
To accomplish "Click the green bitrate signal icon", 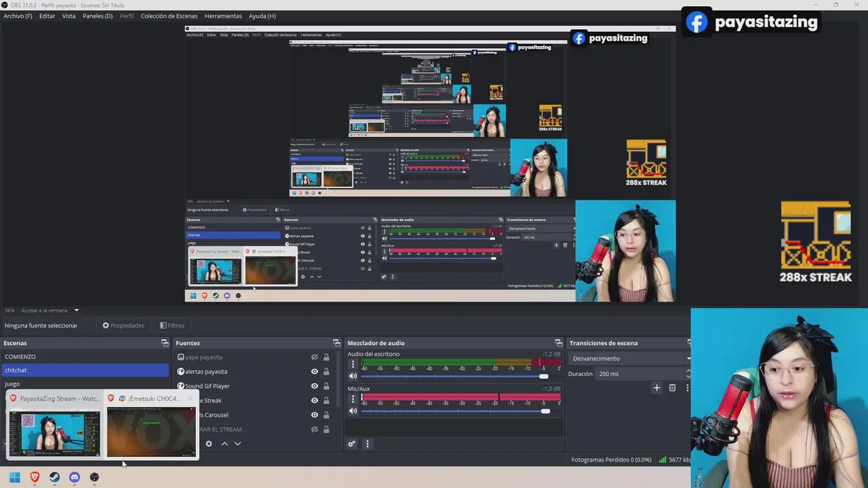I will tap(663, 460).
